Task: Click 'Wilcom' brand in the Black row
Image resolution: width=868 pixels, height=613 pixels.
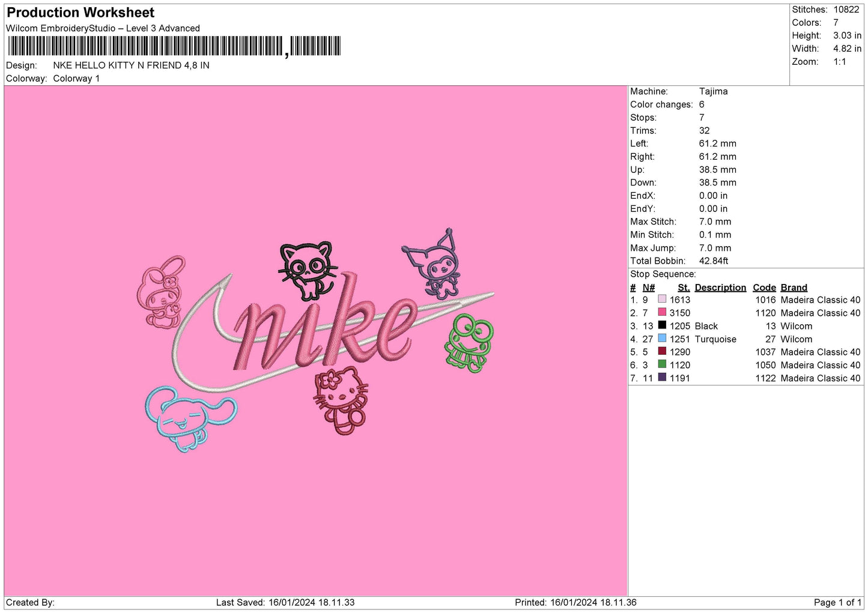Action: [797, 326]
